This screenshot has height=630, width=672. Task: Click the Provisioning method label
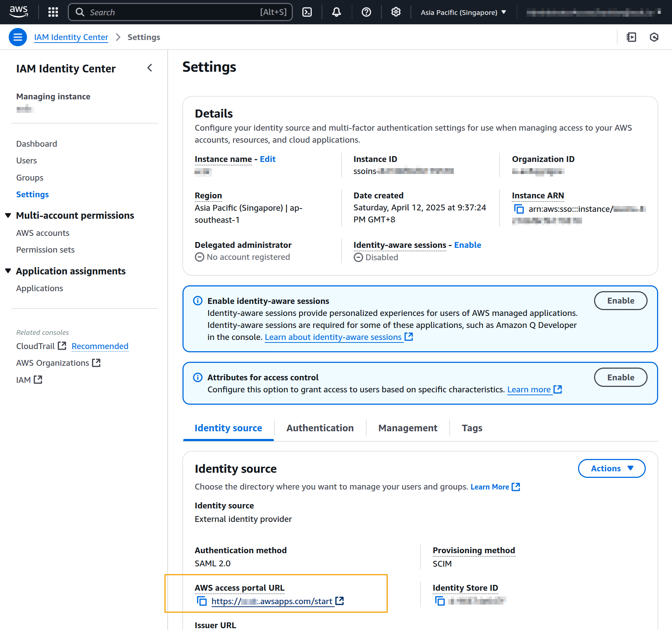point(474,550)
